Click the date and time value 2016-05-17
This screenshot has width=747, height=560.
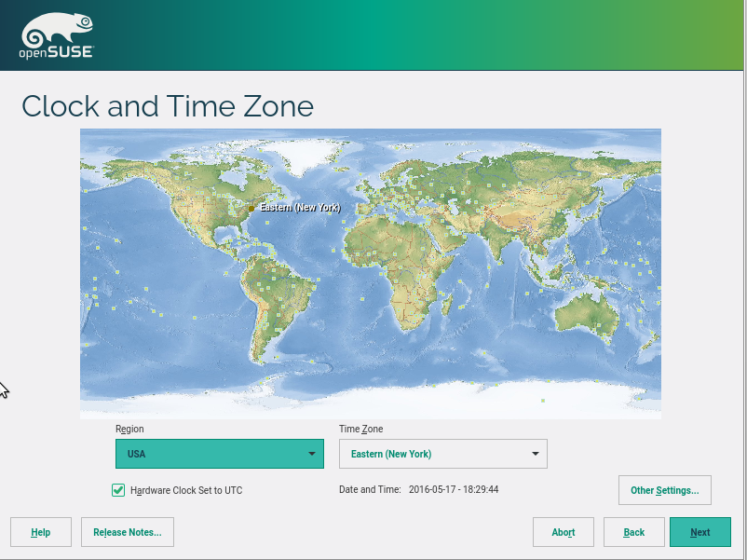(x=454, y=489)
